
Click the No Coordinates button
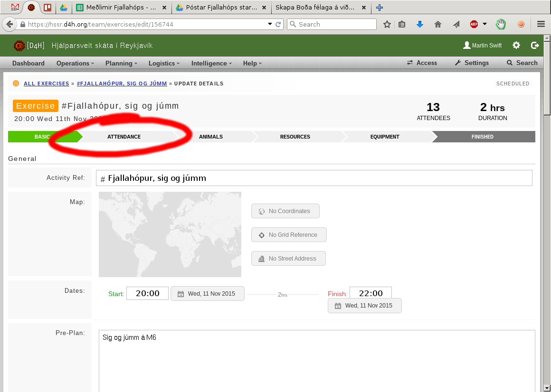click(x=285, y=211)
